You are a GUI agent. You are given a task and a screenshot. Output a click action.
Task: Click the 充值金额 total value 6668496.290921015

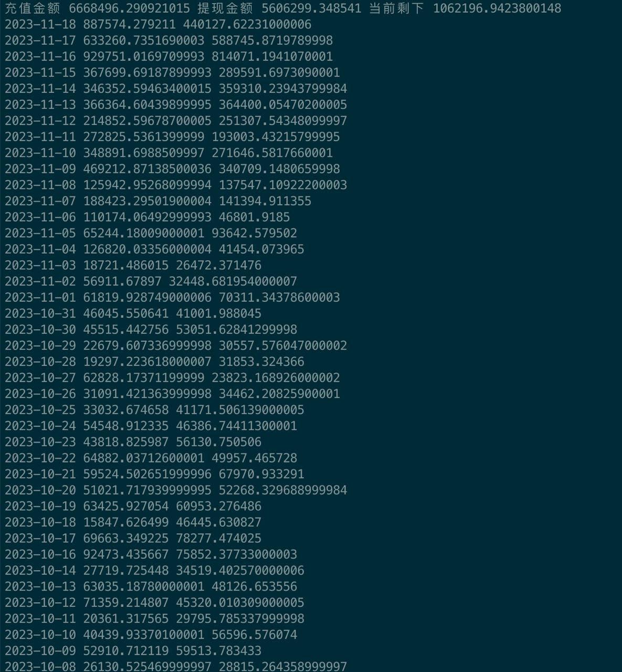[x=130, y=8]
